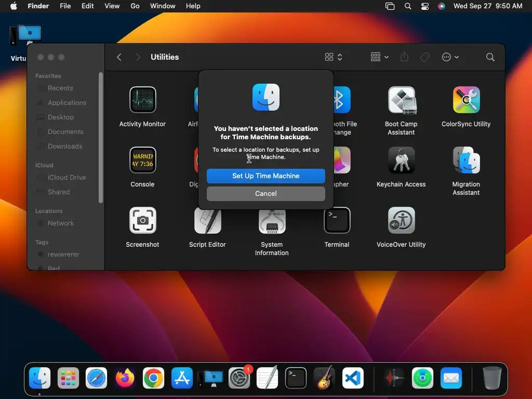Open the Apple menu
Screen dimensions: 532x399
(14, 6)
